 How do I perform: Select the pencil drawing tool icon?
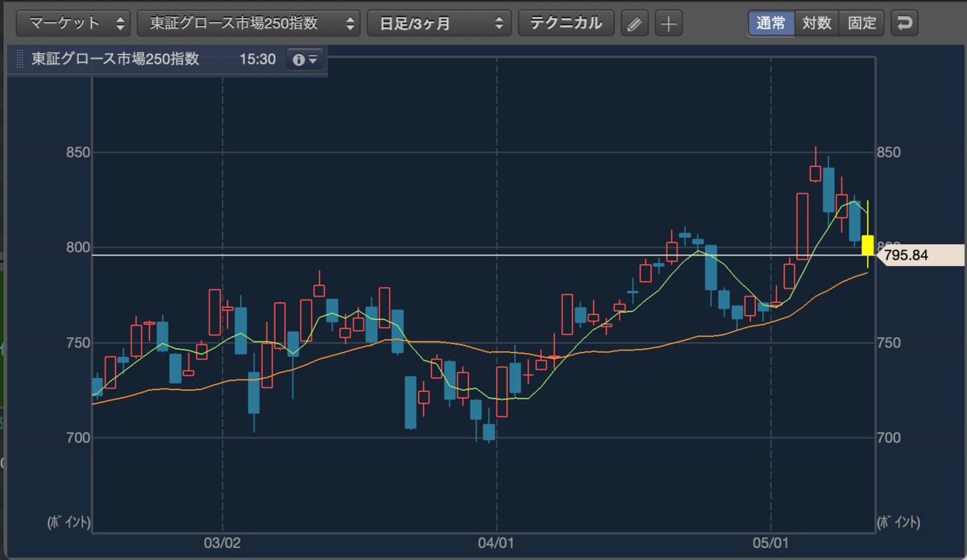(635, 23)
